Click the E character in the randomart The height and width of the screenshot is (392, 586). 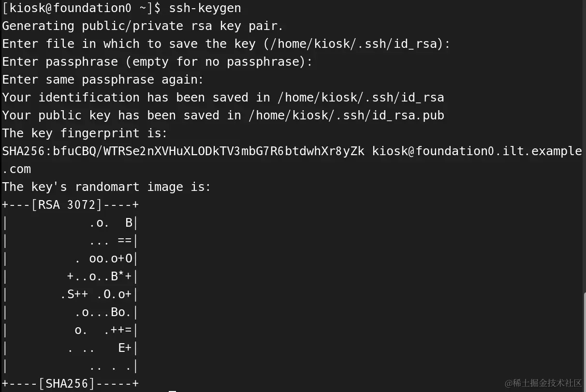(x=122, y=348)
